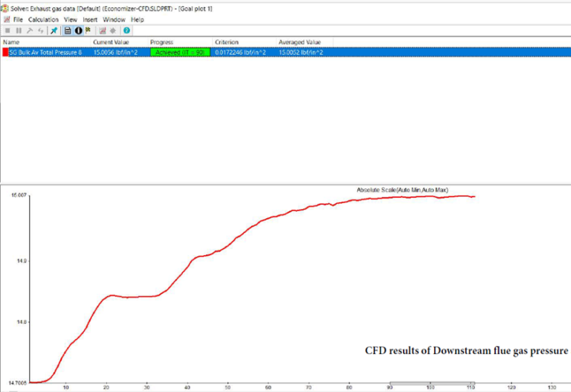571x392 pixels.
Task: Click the blue Help question mark icon
Action: click(x=126, y=30)
